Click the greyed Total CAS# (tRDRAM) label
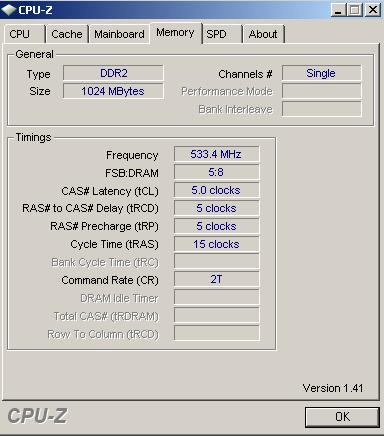This screenshot has width=384, height=436. point(106,316)
